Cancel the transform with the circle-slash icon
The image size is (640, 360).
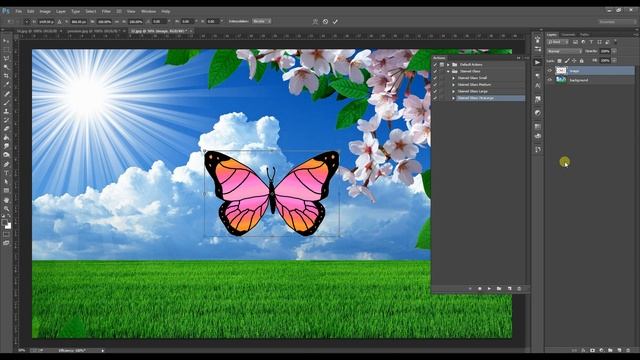[x=325, y=22]
